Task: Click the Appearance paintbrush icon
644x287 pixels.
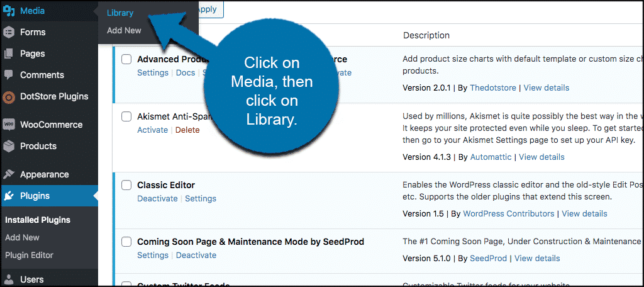Action: pyautogui.click(x=9, y=174)
